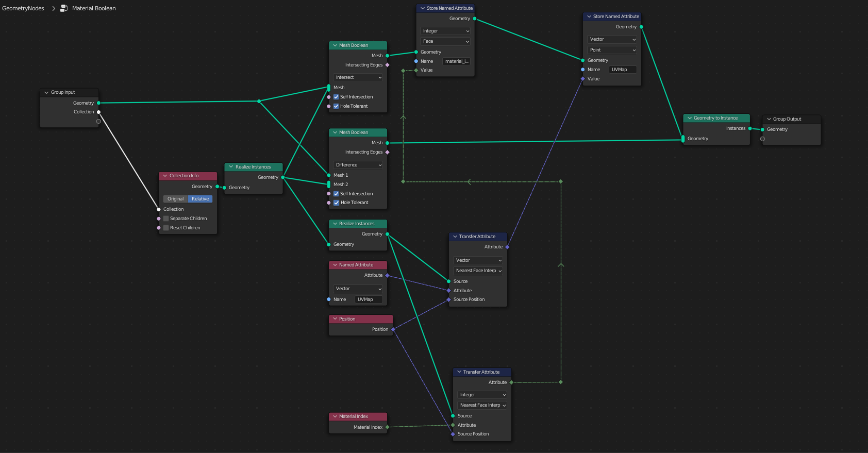868x453 pixels.
Task: Open Face domain dropdown in Store Named Attribute
Action: (x=445, y=41)
